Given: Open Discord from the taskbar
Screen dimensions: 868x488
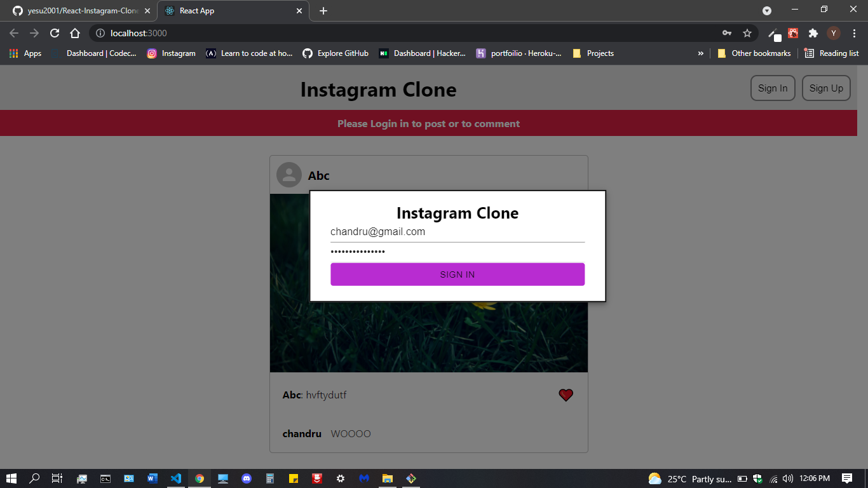Looking at the screenshot, I should 247,478.
